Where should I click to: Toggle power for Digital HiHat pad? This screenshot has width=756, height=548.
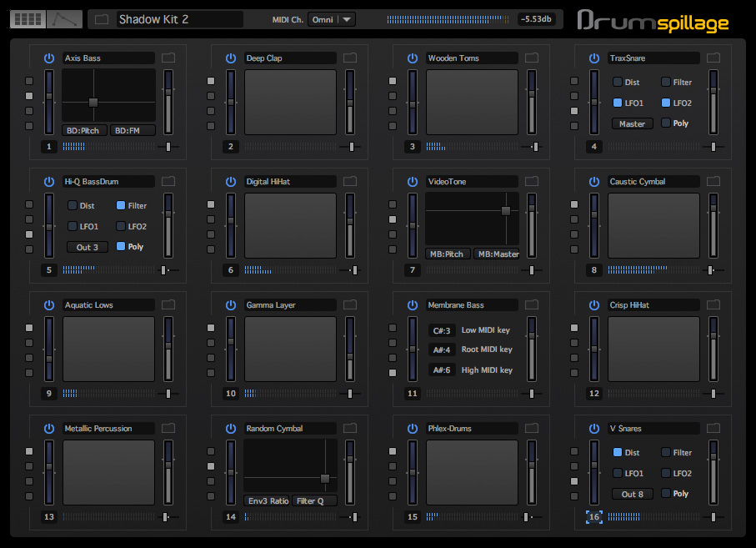coord(231,182)
